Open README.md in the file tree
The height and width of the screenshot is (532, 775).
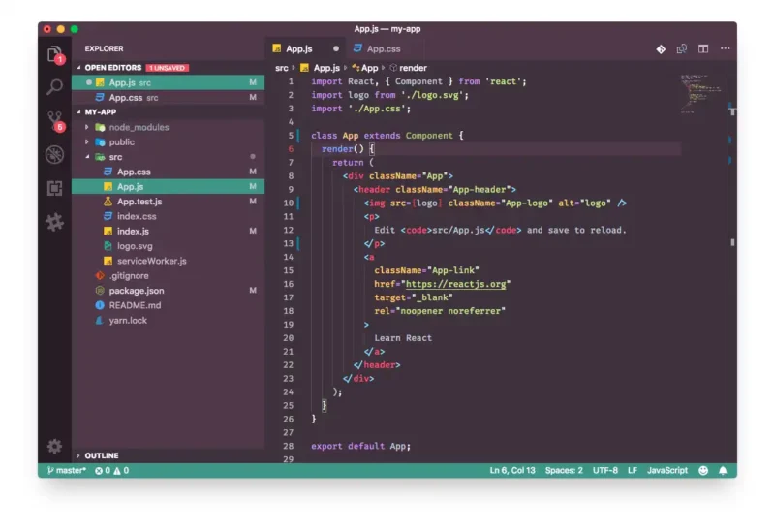tap(168, 305)
